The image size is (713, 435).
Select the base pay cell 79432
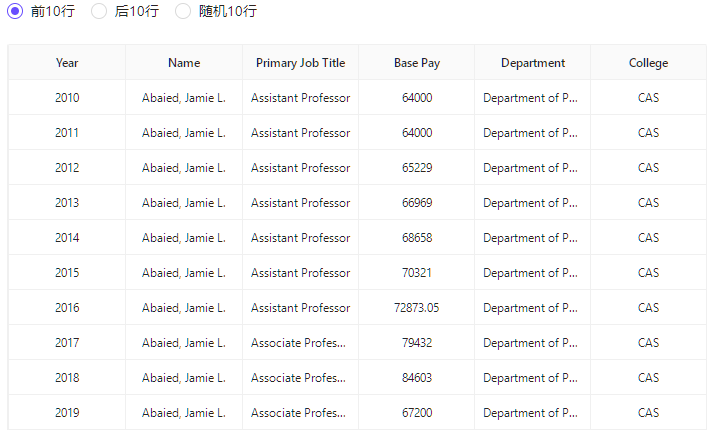point(417,343)
